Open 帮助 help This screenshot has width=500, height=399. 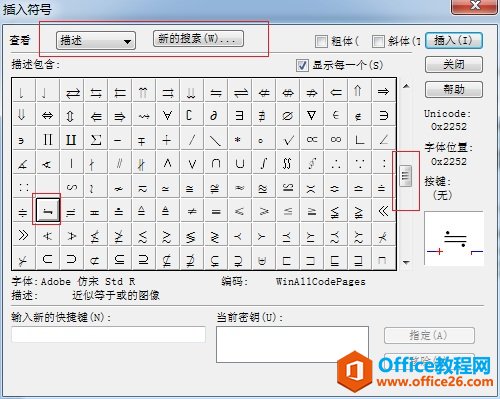tap(454, 89)
